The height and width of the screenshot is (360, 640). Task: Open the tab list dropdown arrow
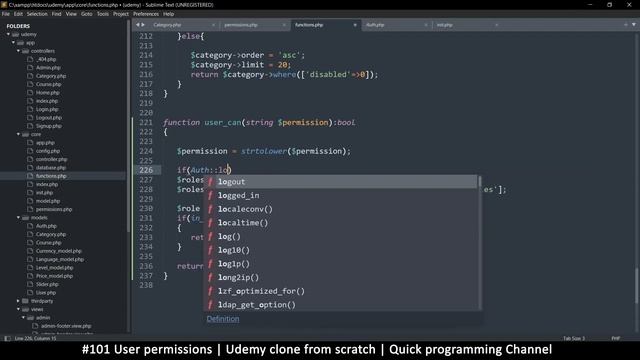click(x=634, y=25)
